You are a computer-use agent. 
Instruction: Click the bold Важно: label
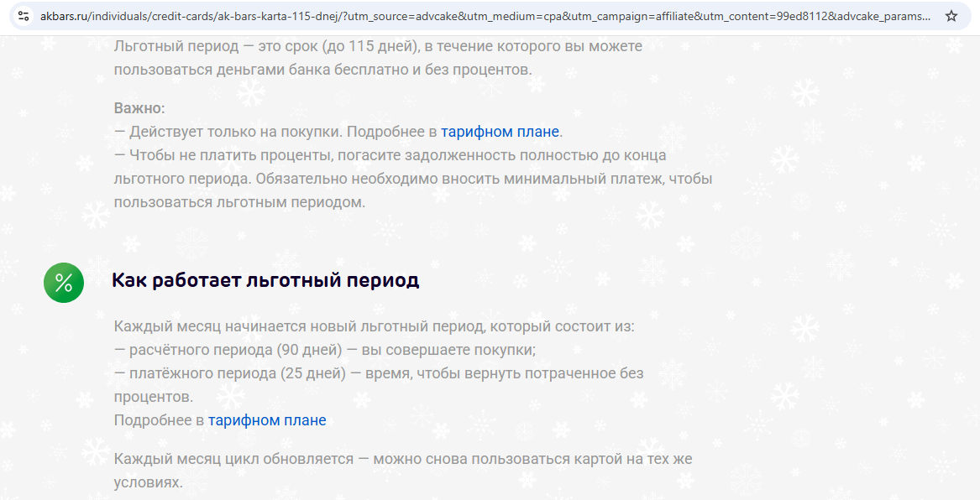coord(139,108)
